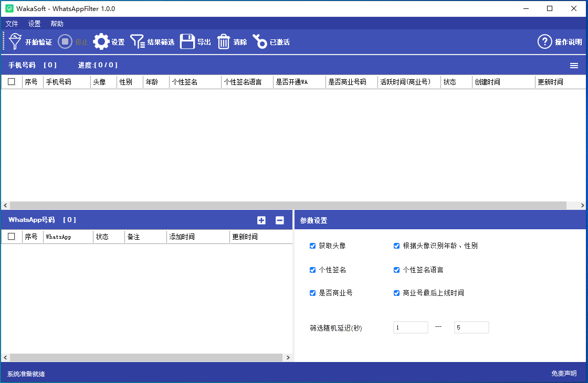The width and height of the screenshot is (588, 383).
Task: Open the 文件 menu
Action: [x=12, y=24]
